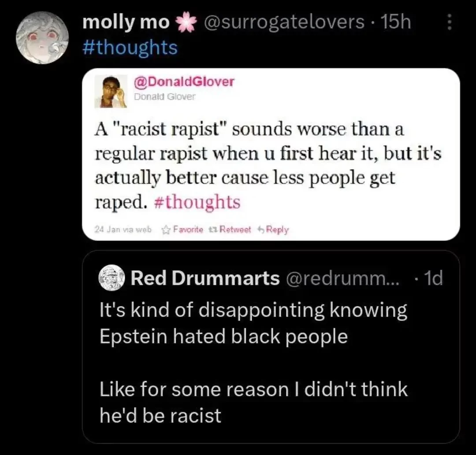The height and width of the screenshot is (455, 476).
Task: Open the @DonaldGlover handle link
Action: [x=184, y=82]
